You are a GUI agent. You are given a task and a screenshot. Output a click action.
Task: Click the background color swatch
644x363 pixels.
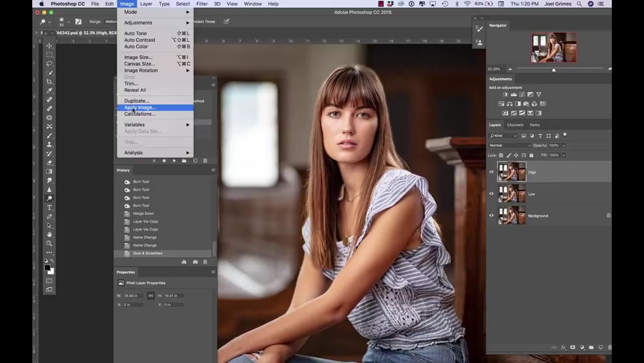coord(52,272)
